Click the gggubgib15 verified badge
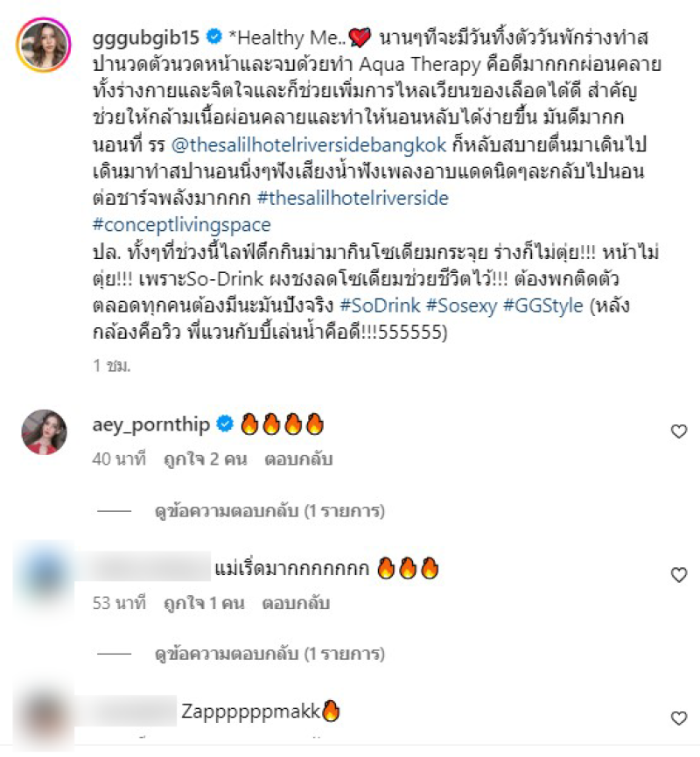 [214, 37]
